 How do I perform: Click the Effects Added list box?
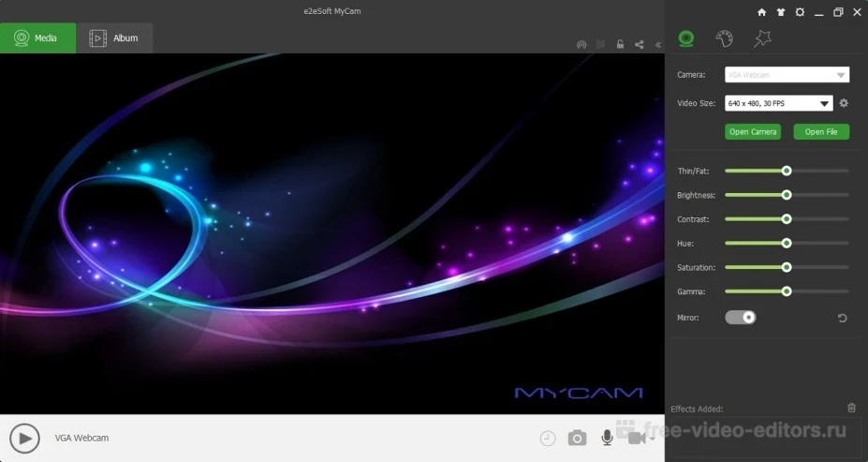point(766,438)
